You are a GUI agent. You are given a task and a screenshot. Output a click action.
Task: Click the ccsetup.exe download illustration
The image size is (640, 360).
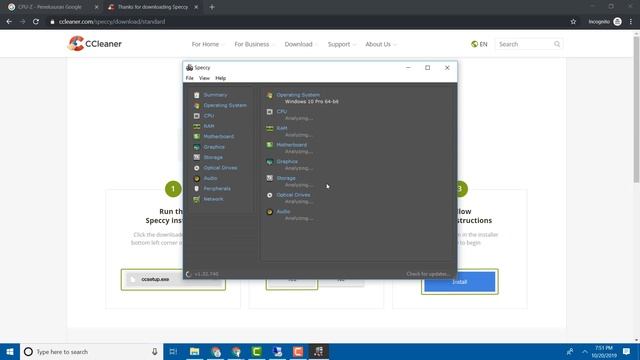(x=173, y=280)
